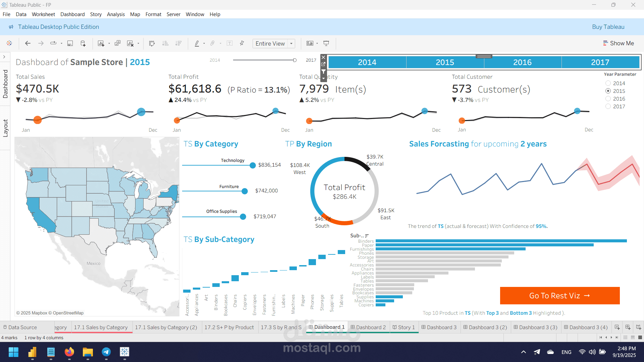Open the Analysis menu
Viewport: 644px width, 362px height.
tap(116, 14)
